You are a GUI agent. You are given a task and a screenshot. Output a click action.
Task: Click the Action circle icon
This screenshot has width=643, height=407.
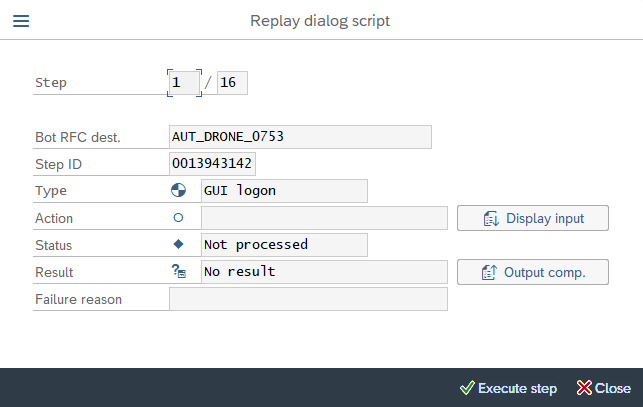178,217
